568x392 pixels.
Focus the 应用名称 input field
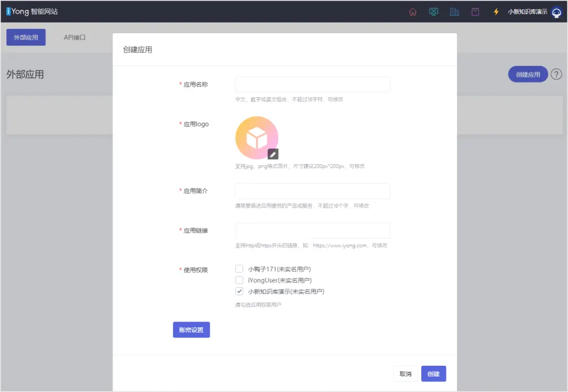pos(312,85)
